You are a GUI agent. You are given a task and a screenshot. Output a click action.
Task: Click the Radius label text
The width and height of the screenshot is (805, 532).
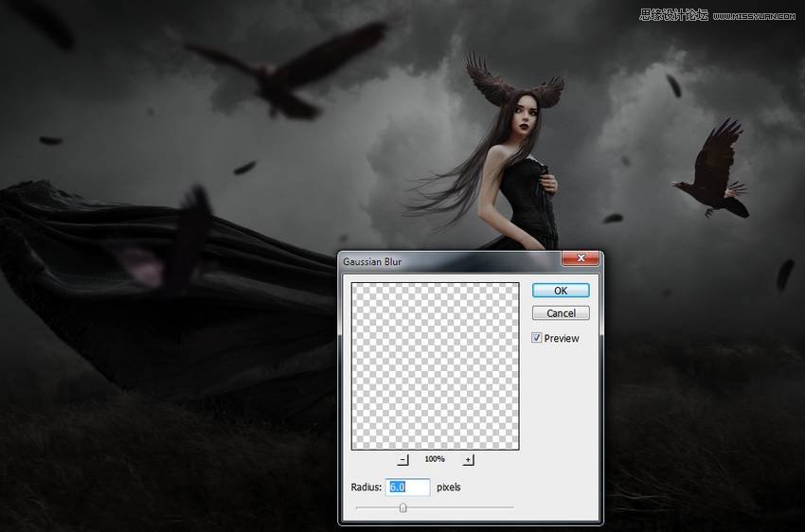[x=366, y=488]
